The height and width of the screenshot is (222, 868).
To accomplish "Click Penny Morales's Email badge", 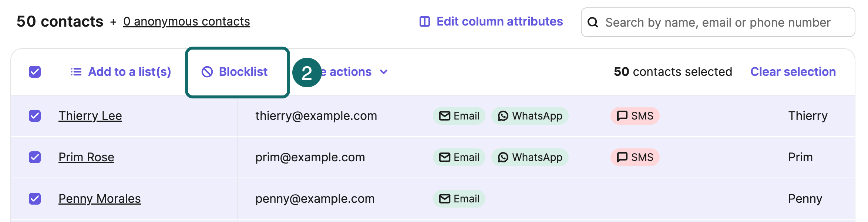I will [x=459, y=199].
